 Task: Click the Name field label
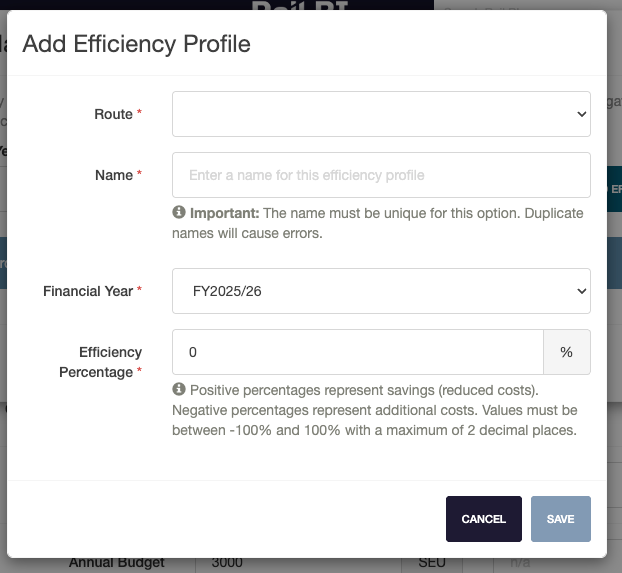coord(113,175)
